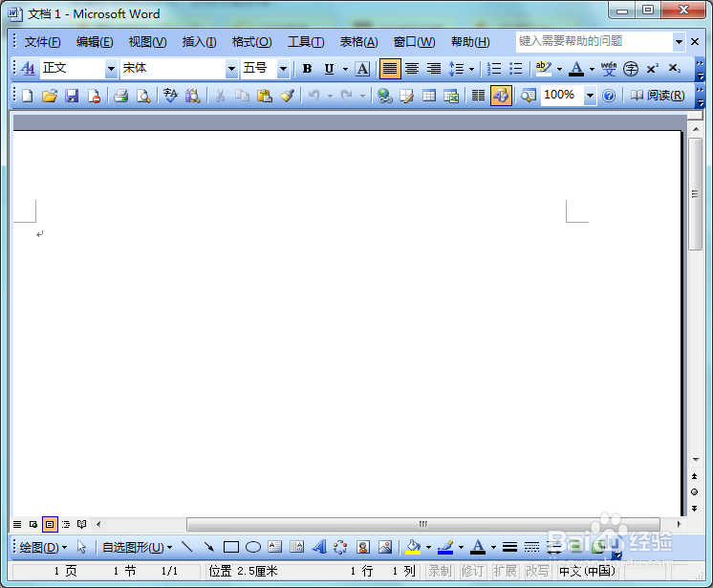The width and height of the screenshot is (713, 588).
Task: Open Document Map icon
Action: pyautogui.click(x=528, y=96)
